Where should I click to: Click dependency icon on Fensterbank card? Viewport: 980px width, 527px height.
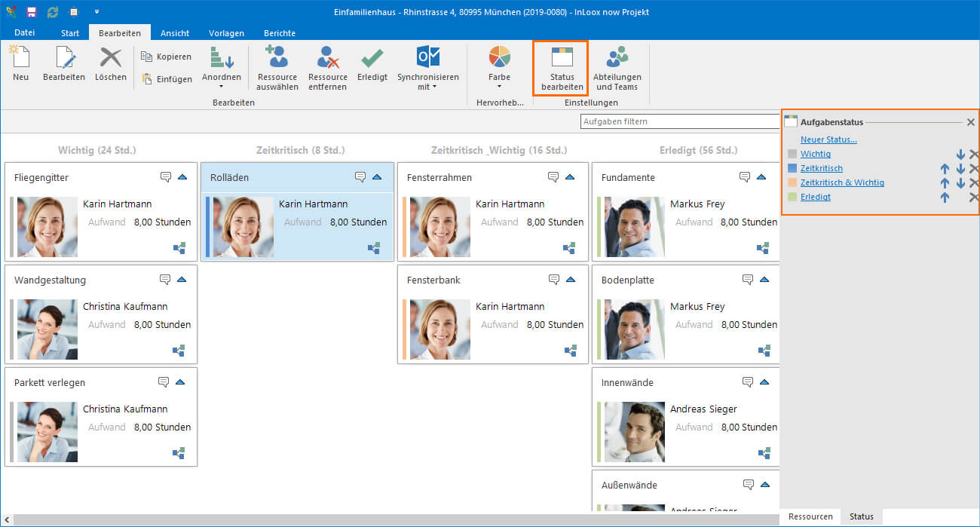click(570, 350)
